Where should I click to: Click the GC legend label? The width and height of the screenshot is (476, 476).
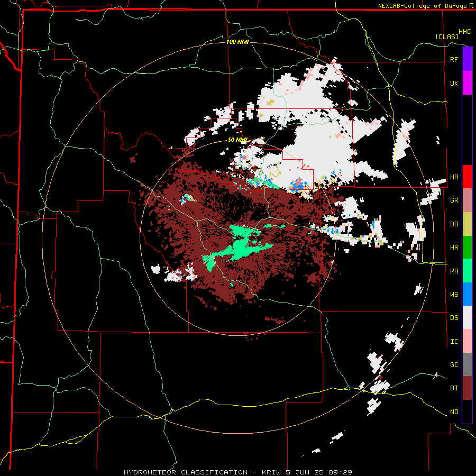(454, 365)
